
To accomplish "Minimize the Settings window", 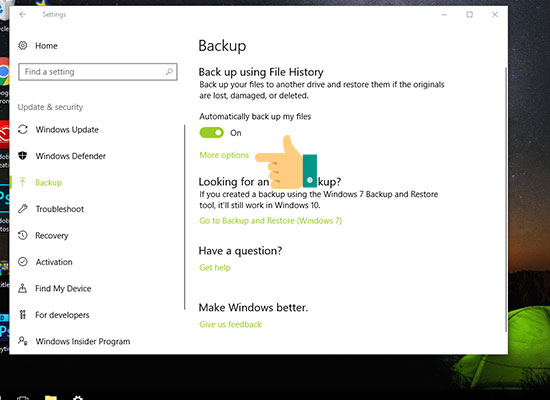I will 444,14.
